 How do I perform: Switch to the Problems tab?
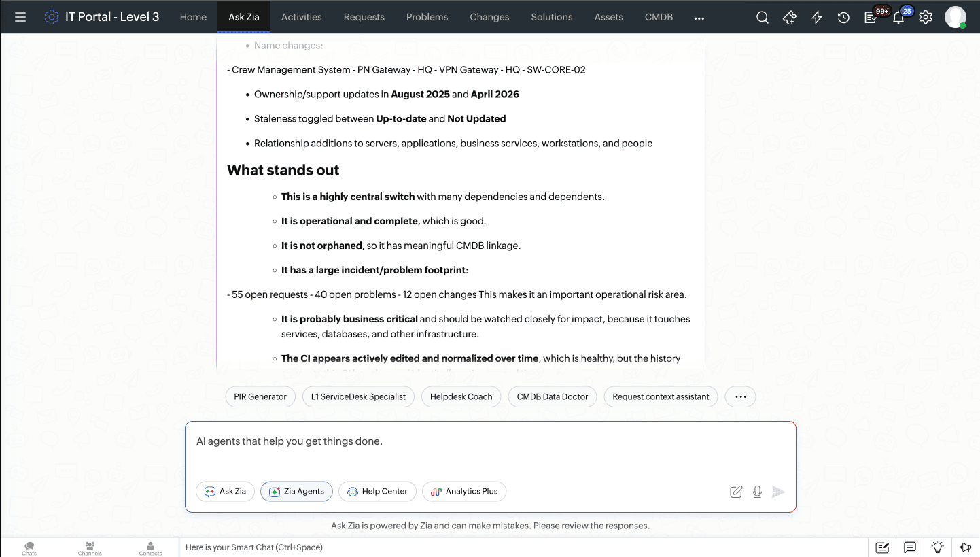pos(427,17)
